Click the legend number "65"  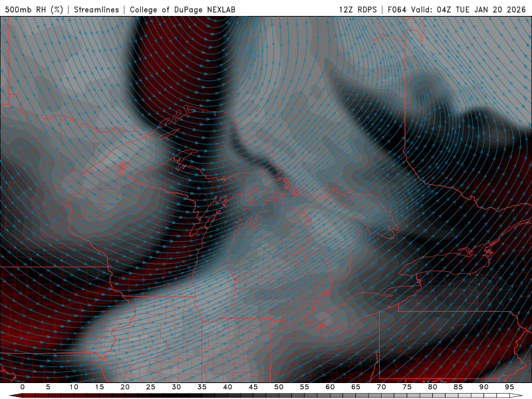pyautogui.click(x=356, y=387)
